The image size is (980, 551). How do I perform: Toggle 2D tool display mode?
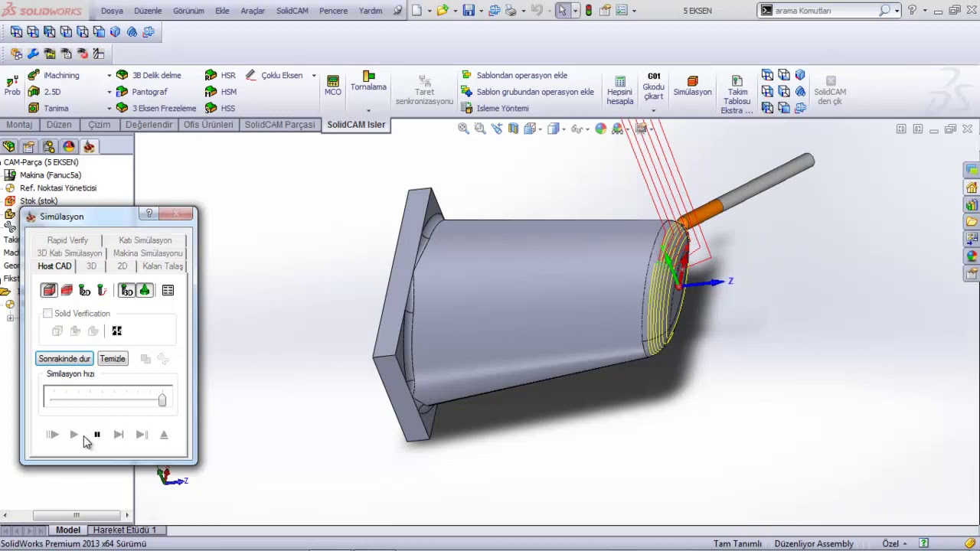84,290
